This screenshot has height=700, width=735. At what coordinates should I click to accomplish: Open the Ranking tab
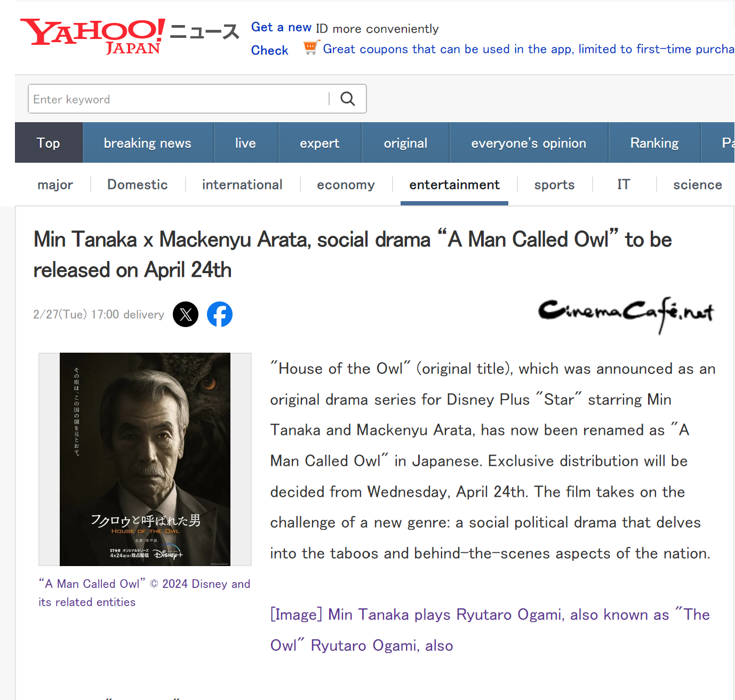pos(654,143)
